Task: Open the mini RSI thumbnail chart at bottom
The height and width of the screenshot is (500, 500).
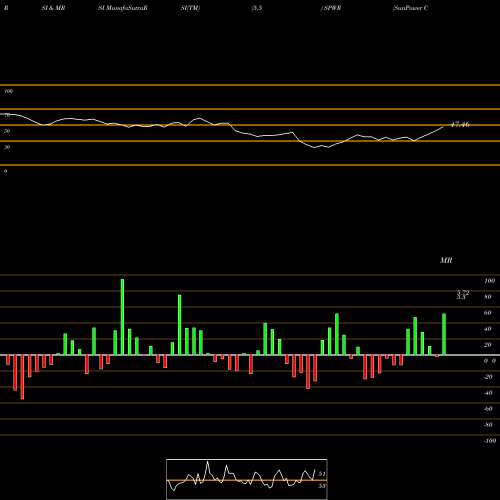Action: [247, 479]
